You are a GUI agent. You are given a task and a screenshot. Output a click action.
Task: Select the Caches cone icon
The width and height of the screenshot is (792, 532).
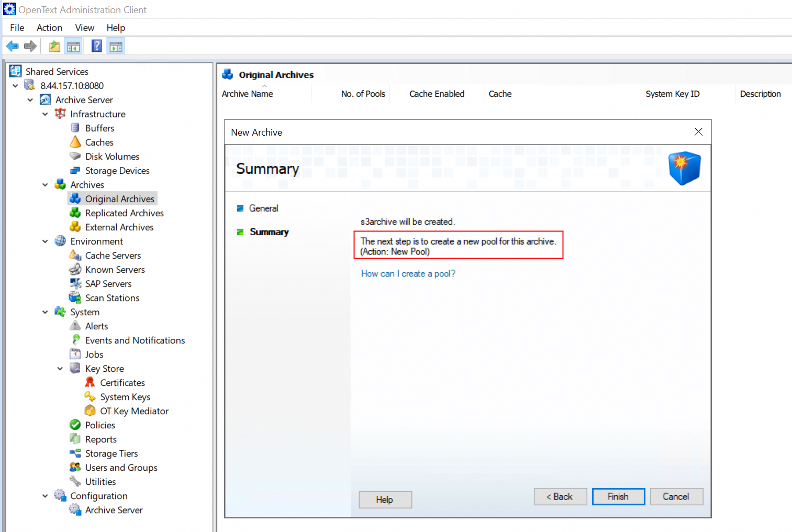click(x=75, y=142)
